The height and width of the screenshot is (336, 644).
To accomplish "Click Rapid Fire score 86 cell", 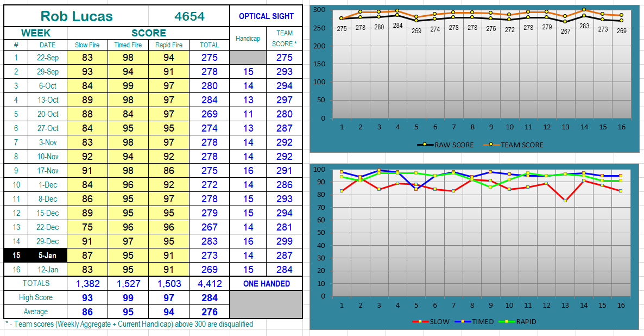I will (x=169, y=171).
